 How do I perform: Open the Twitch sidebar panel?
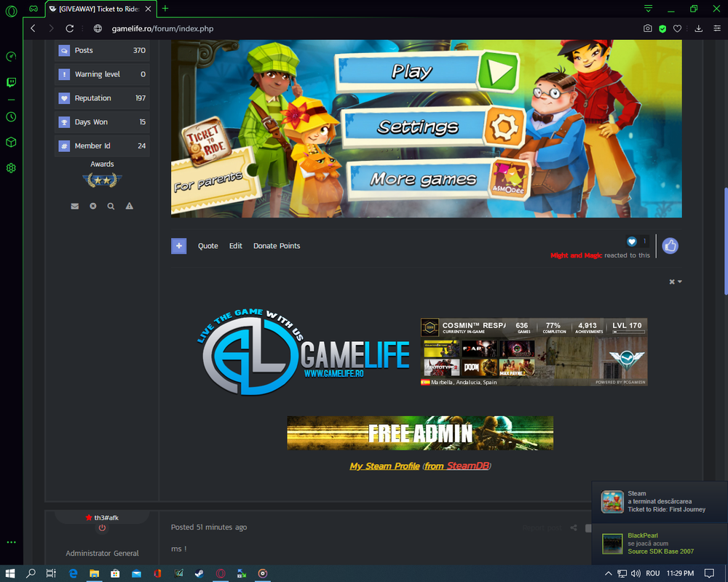point(11,83)
